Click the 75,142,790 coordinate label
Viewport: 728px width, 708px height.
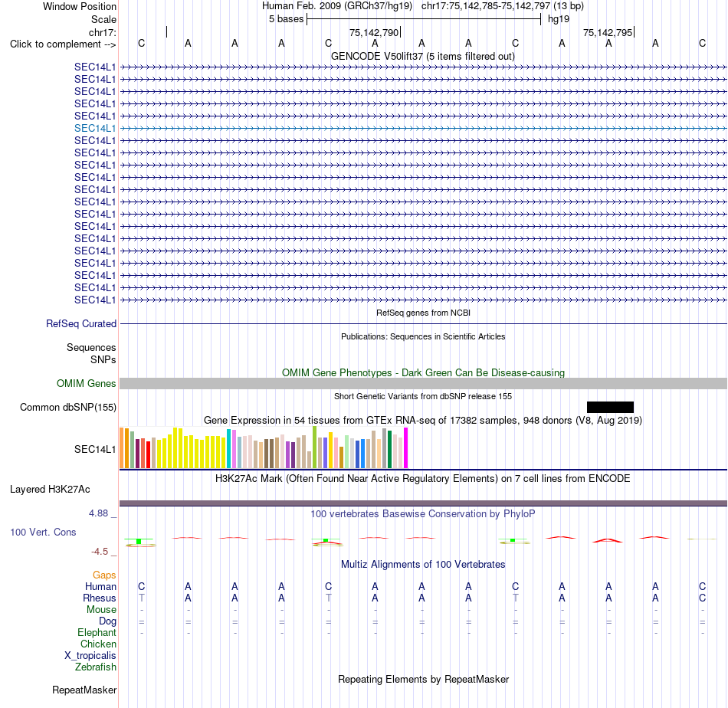374,32
